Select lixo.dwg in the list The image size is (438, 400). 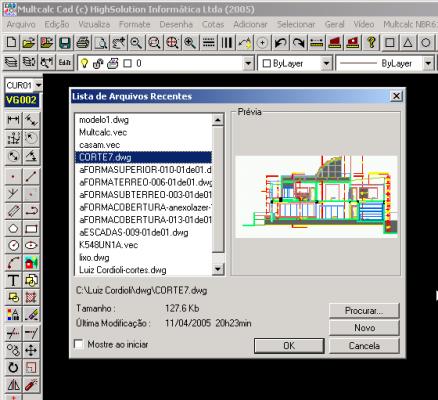(144, 257)
